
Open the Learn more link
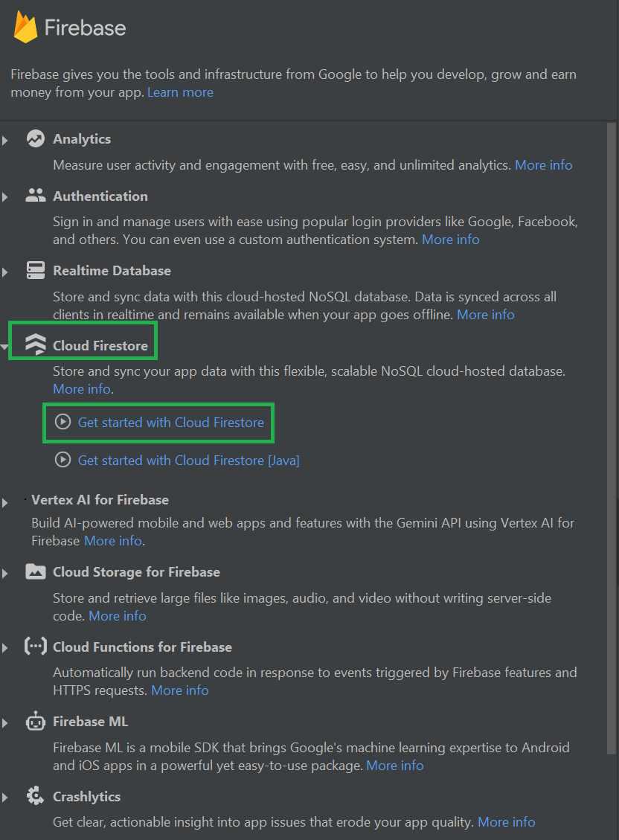pos(180,92)
